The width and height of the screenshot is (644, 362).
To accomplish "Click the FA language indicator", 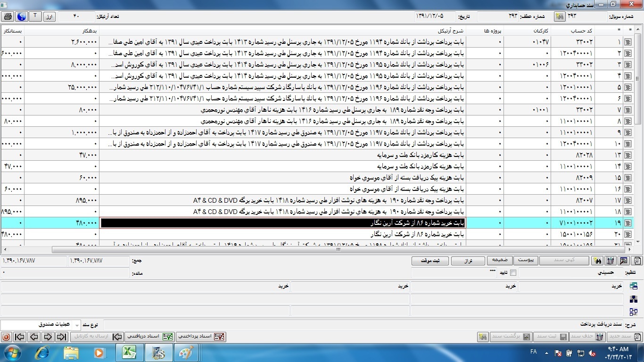I will (x=534, y=352).
